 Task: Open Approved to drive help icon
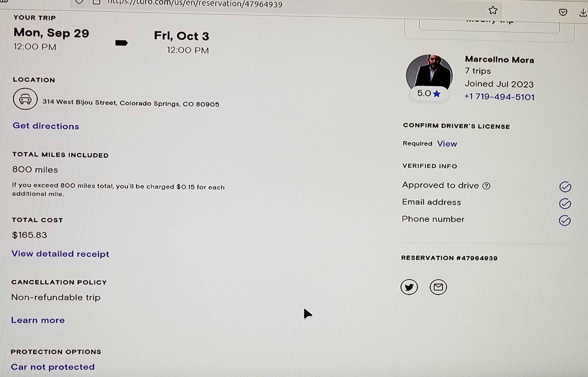pyautogui.click(x=486, y=186)
